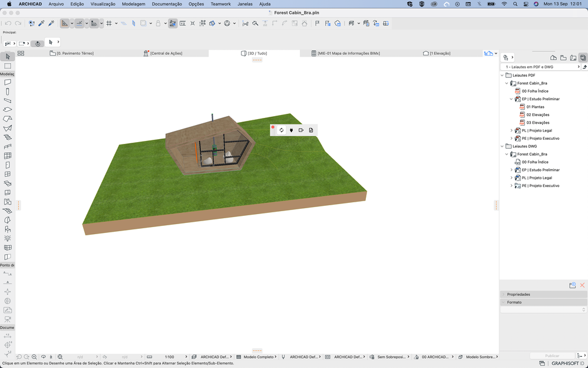
Task: Select the Column tool in the toolbox
Action: click(x=8, y=91)
